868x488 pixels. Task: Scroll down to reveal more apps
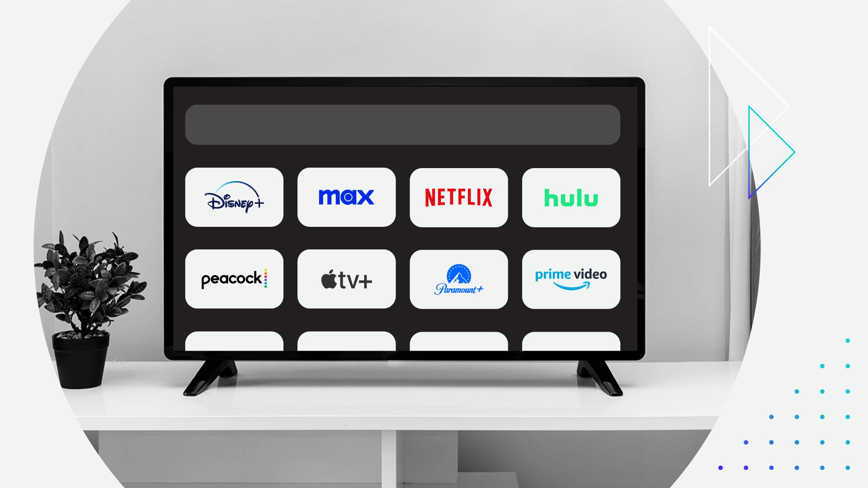402,343
